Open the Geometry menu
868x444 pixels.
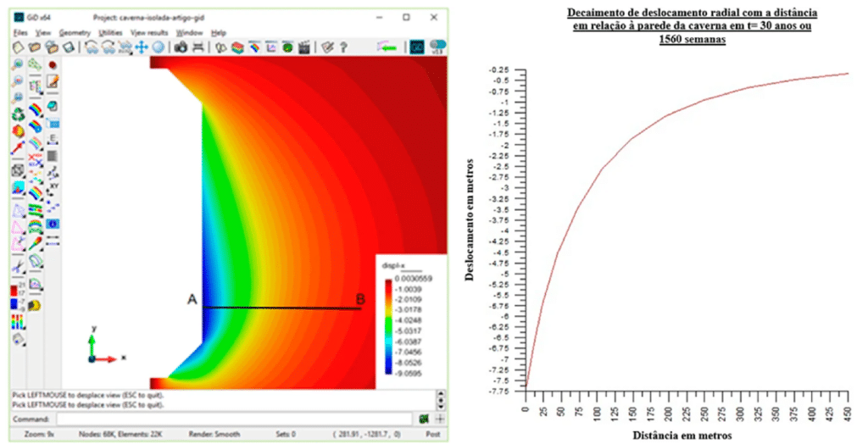pos(75,33)
